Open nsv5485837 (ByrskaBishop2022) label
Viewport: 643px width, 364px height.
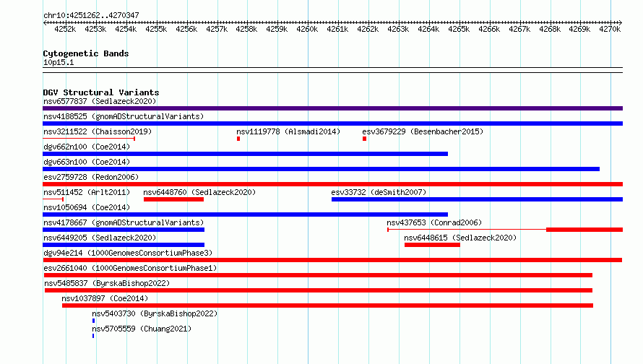[107, 283]
